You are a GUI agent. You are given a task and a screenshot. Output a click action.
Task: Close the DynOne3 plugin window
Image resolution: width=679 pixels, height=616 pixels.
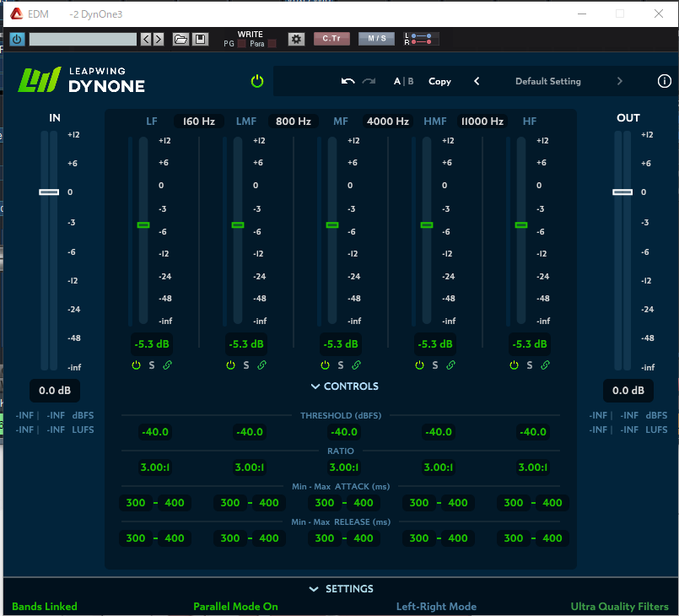click(659, 14)
